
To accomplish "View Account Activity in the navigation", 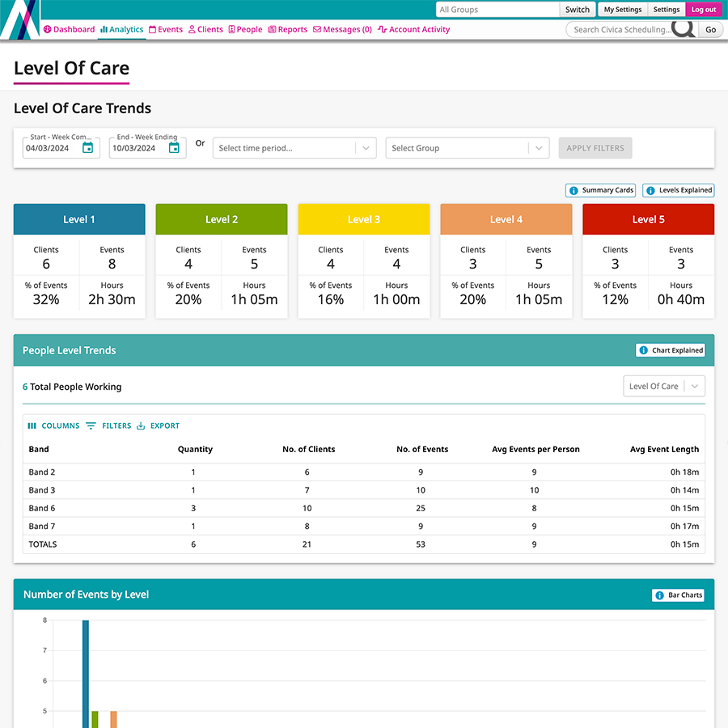I will point(414,29).
